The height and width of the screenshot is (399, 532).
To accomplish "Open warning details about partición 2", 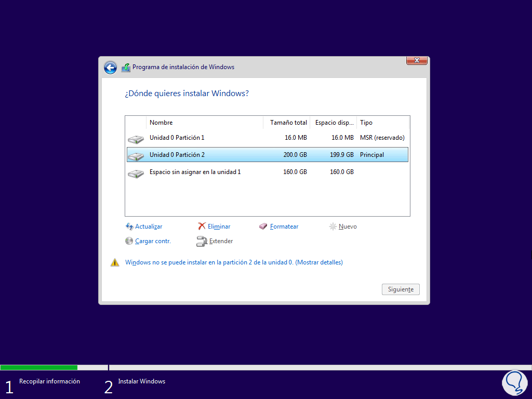I will pyautogui.click(x=234, y=262).
